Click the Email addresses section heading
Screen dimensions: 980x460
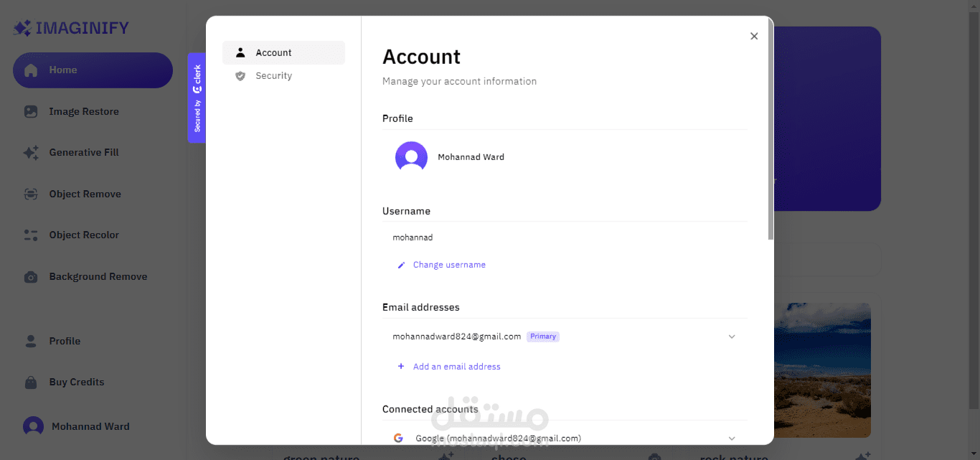[420, 307]
